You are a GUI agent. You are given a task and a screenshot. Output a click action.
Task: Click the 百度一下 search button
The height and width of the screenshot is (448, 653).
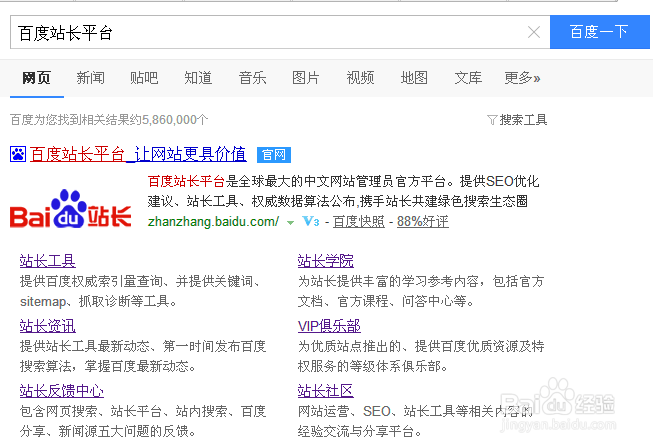tap(600, 32)
